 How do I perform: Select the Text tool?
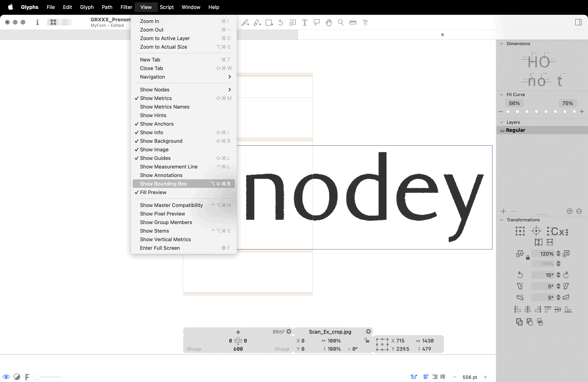tap(305, 23)
